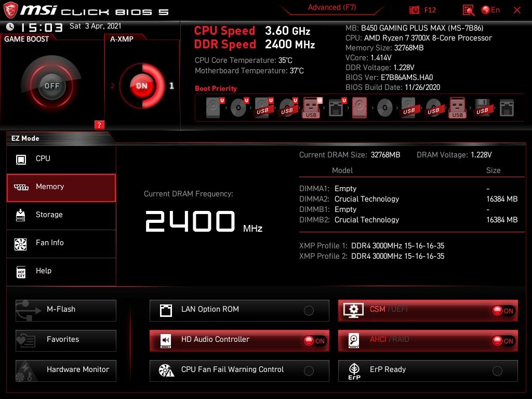Screen dimensions: 532x399
Task: Click the Storage drive icon in sidebar
Action: point(21,215)
